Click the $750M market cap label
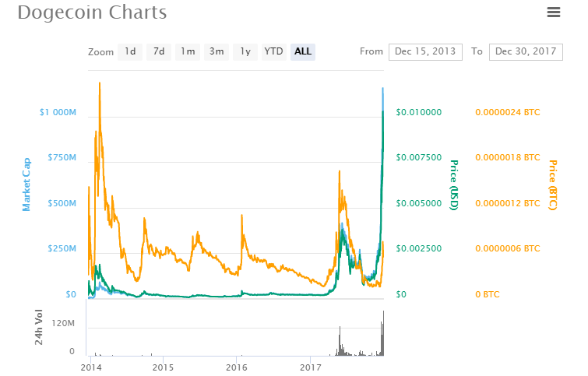 [62, 157]
